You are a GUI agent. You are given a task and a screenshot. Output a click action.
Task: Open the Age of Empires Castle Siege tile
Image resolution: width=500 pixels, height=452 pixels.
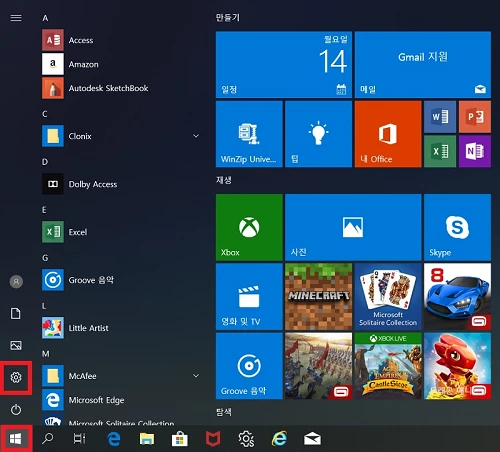coord(388,366)
